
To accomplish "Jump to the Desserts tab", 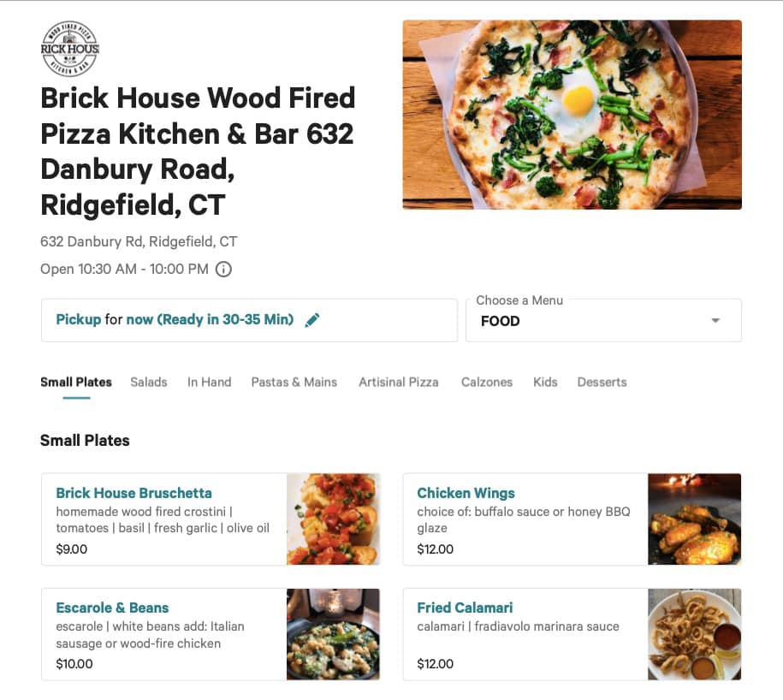I will pyautogui.click(x=602, y=383).
